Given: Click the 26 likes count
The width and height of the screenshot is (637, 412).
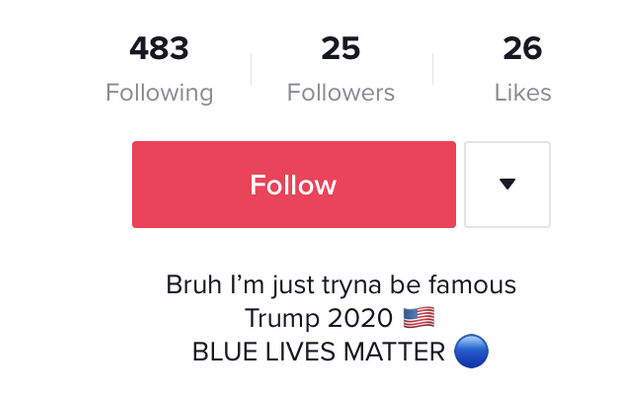Looking at the screenshot, I should (522, 48).
